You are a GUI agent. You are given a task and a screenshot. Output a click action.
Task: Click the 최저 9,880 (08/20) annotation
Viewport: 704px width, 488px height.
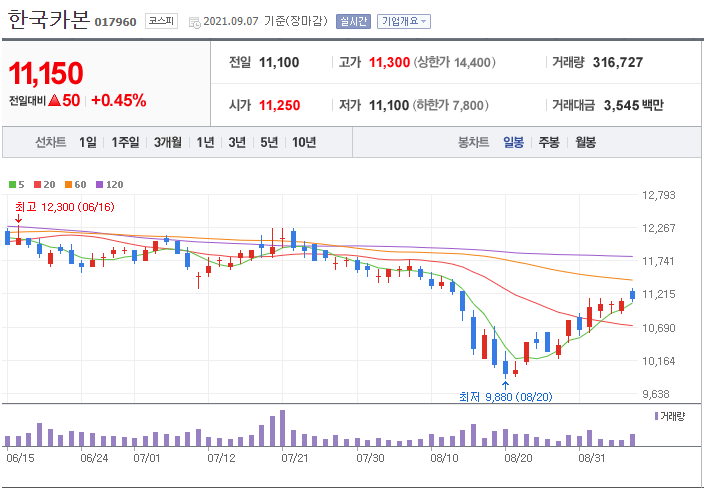click(506, 397)
